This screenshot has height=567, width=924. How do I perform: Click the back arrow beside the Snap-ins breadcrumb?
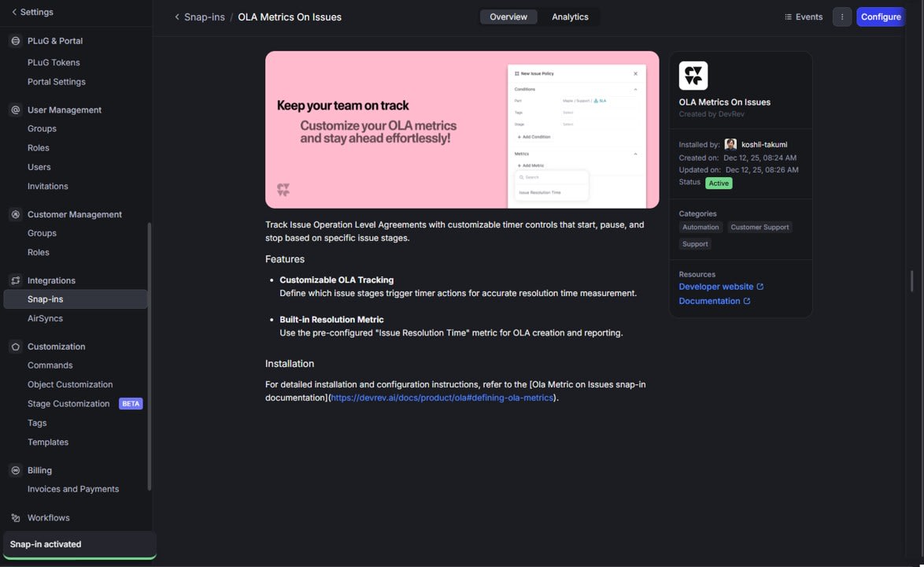click(x=177, y=17)
